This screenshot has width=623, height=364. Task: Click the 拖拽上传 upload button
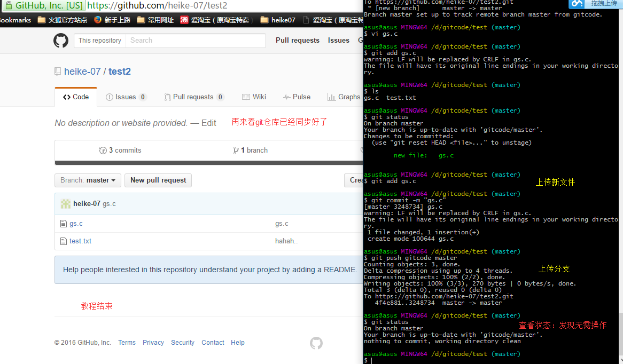click(604, 4)
